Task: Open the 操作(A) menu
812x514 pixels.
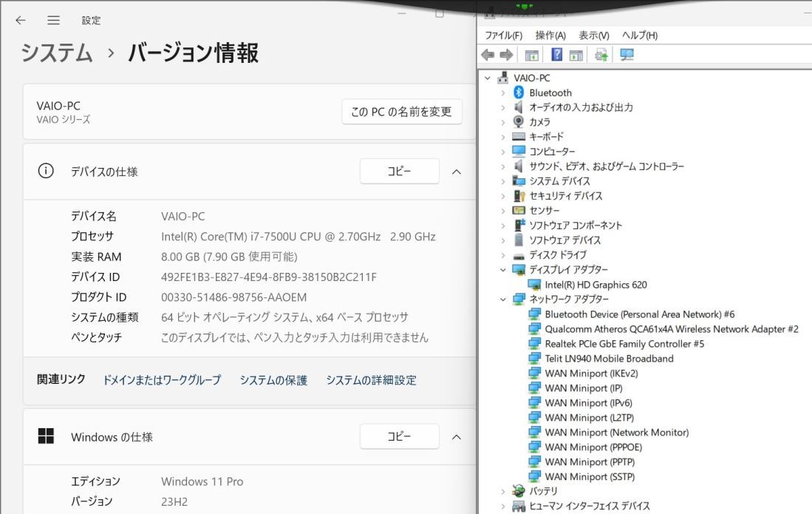Action: click(x=550, y=35)
